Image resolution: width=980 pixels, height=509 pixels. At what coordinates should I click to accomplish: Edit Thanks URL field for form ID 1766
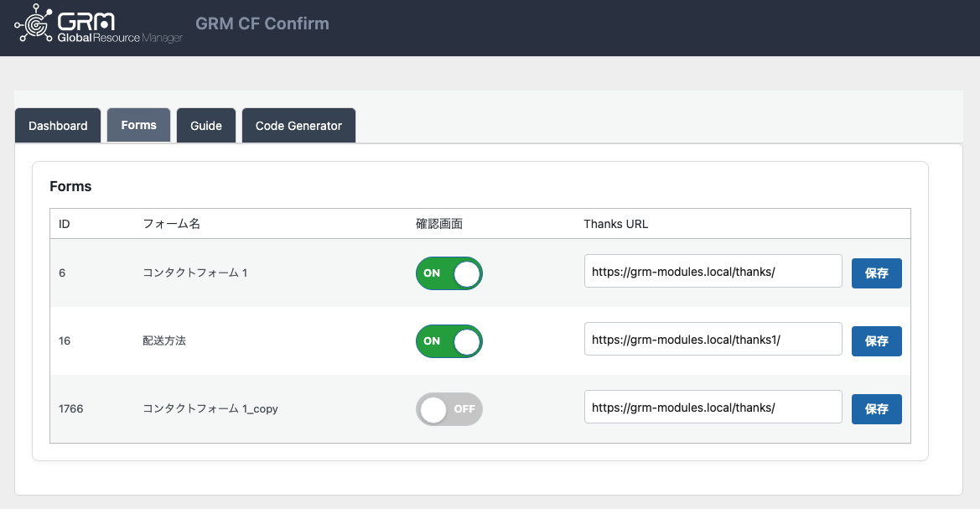tap(713, 407)
